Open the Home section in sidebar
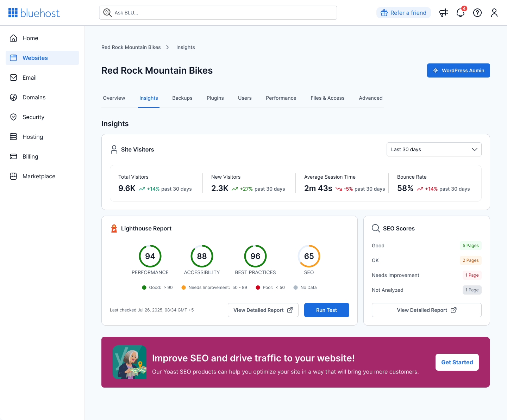 tap(30, 38)
